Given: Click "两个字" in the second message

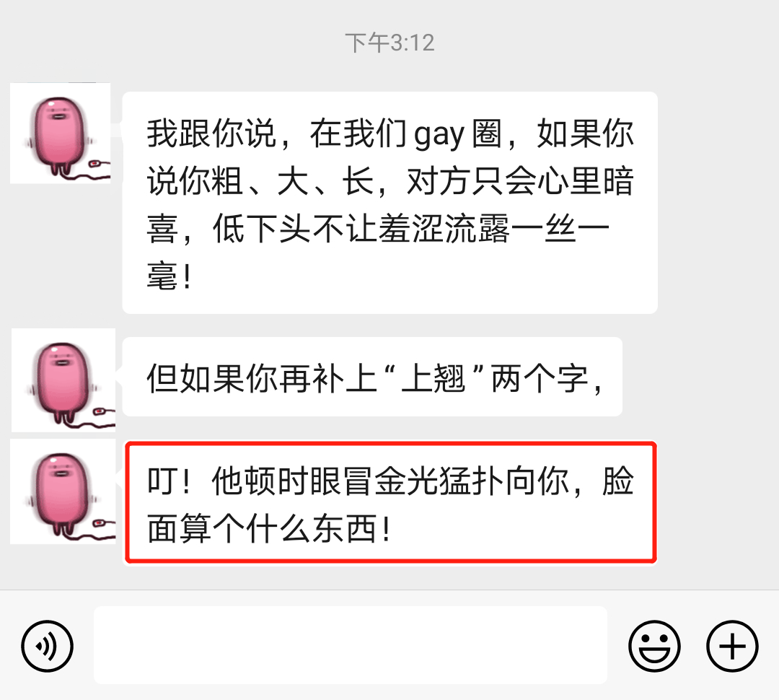Looking at the screenshot, I should [x=540, y=379].
